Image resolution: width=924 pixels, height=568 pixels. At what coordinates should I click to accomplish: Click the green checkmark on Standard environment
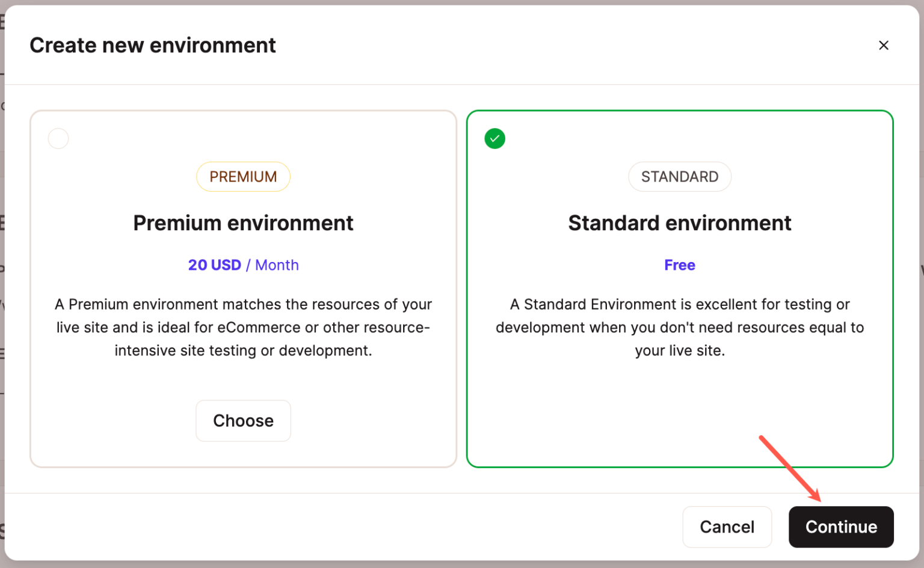[x=494, y=138]
